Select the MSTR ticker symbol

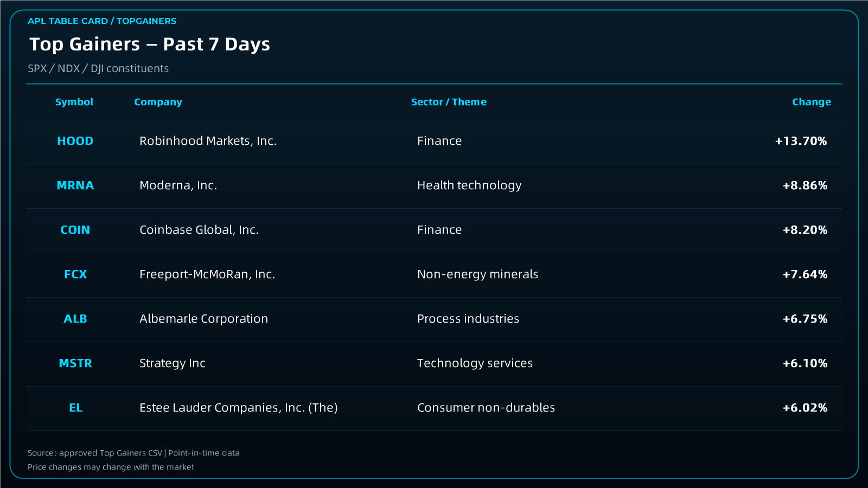pos(75,363)
